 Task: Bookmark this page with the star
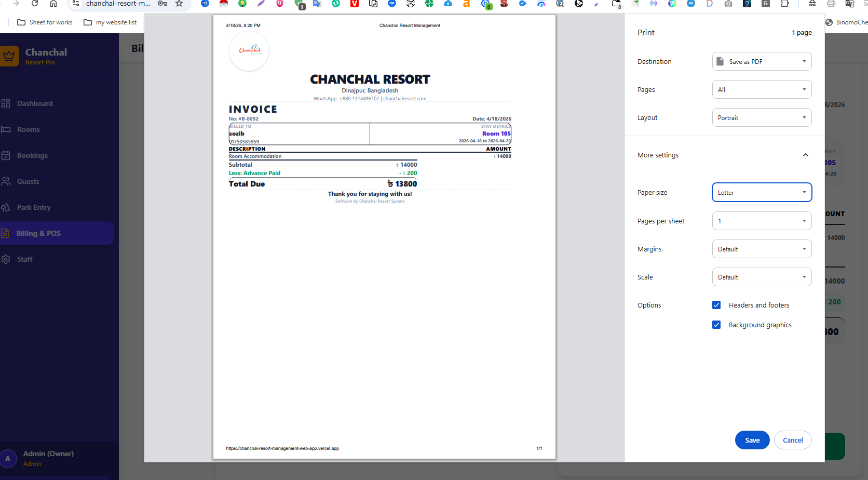pos(179,4)
